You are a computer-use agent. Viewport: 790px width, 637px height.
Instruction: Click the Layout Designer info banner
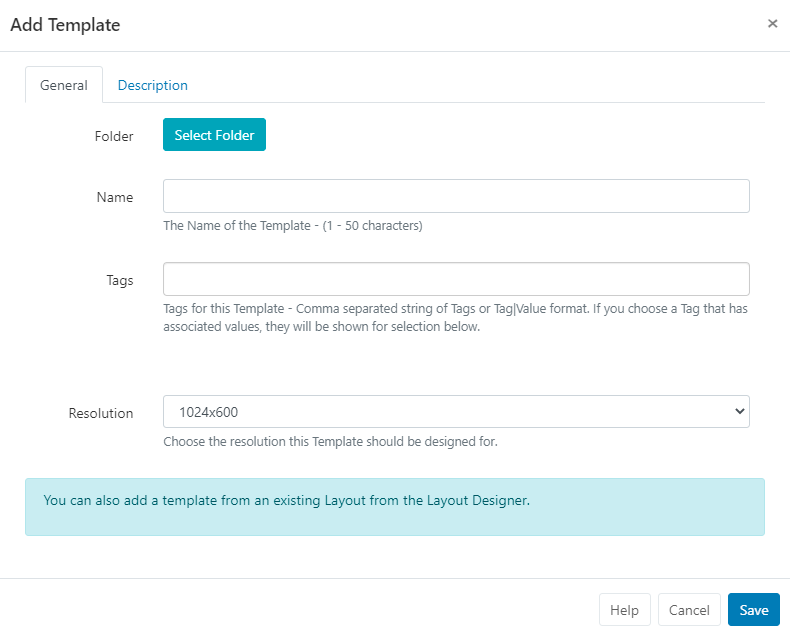point(394,506)
